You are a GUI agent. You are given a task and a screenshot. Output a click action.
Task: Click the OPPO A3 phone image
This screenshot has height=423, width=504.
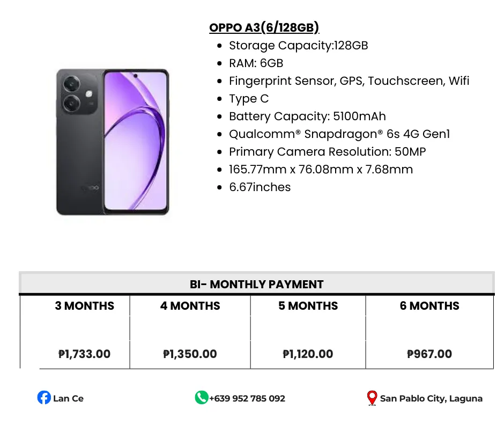click(x=113, y=142)
